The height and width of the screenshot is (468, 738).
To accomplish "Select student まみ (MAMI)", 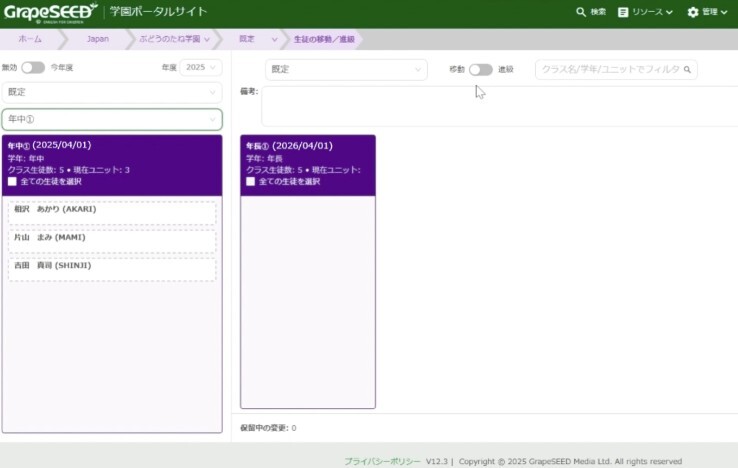I will [112, 241].
